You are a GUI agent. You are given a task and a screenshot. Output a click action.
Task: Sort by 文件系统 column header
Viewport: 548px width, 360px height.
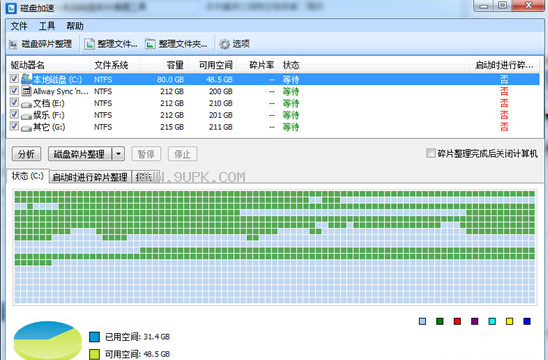pyautogui.click(x=115, y=65)
